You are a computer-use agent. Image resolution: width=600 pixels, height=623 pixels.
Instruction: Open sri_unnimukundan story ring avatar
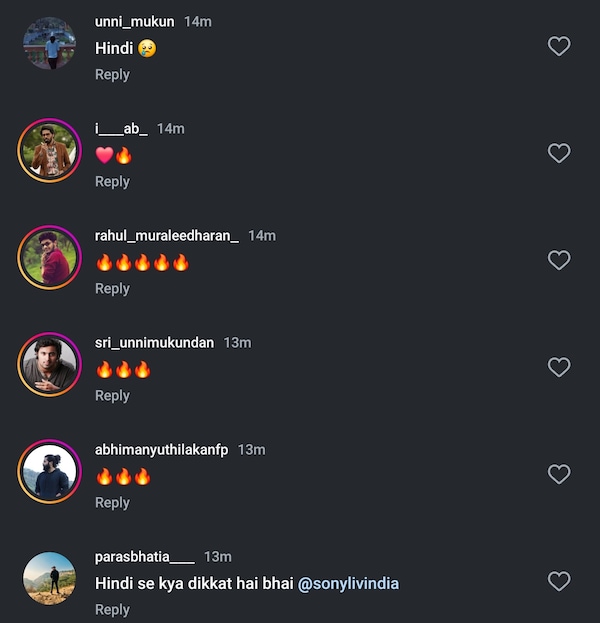pos(49,365)
